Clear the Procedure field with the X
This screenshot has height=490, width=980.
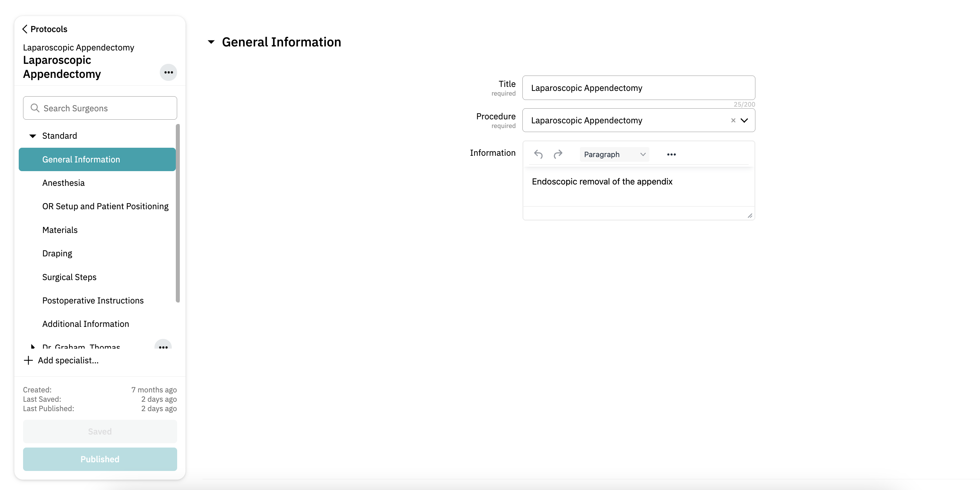pyautogui.click(x=733, y=121)
